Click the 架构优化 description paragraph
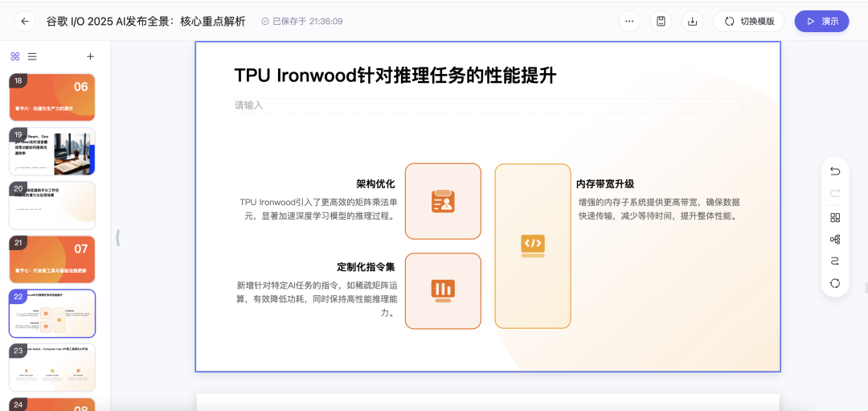This screenshot has height=411, width=868. [317, 209]
